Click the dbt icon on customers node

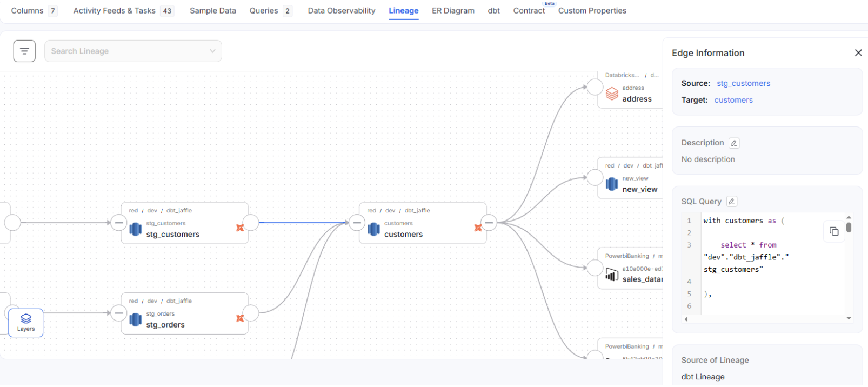[478, 228]
